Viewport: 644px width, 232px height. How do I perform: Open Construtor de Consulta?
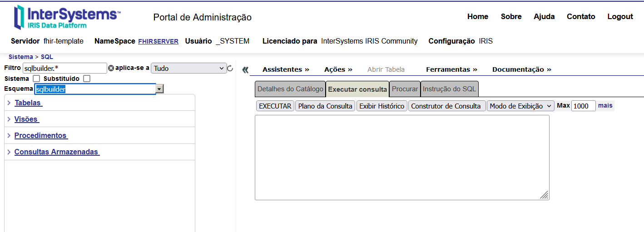tap(446, 106)
